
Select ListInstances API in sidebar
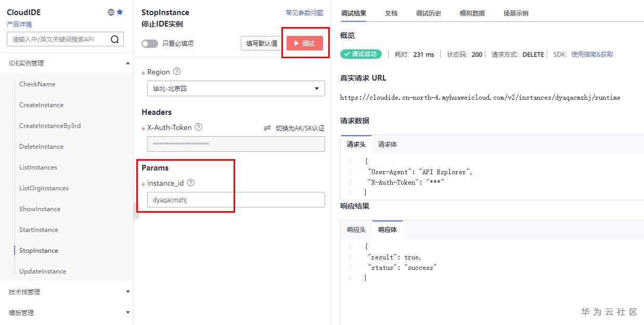[38, 167]
